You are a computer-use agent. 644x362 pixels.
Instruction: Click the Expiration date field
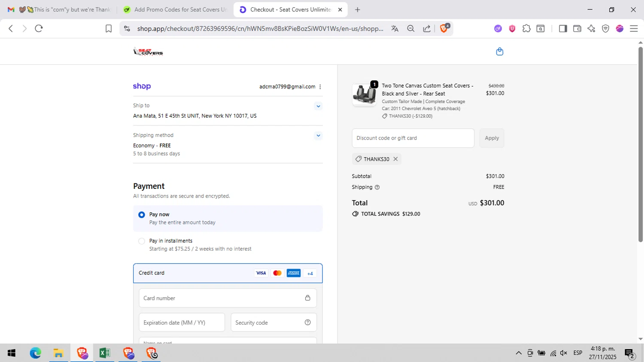[182, 322]
